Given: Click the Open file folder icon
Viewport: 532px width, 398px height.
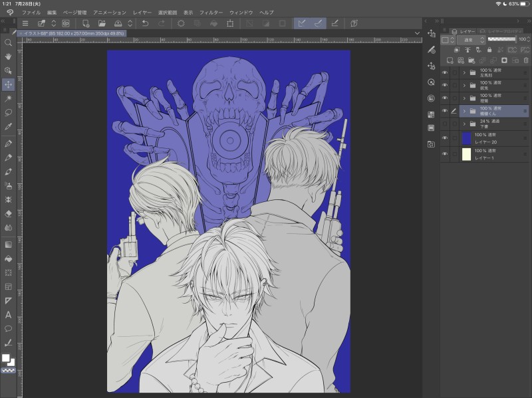Looking at the screenshot, I should 102,23.
